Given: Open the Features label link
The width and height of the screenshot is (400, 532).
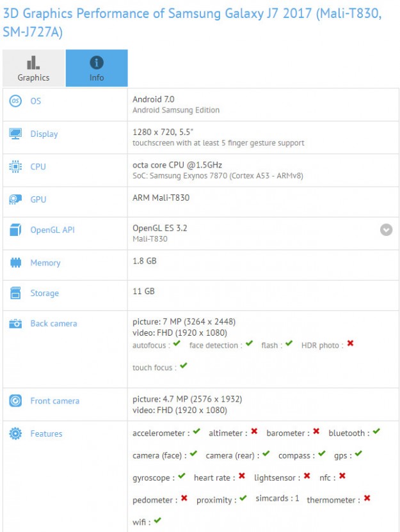Looking at the screenshot, I should [x=46, y=434].
